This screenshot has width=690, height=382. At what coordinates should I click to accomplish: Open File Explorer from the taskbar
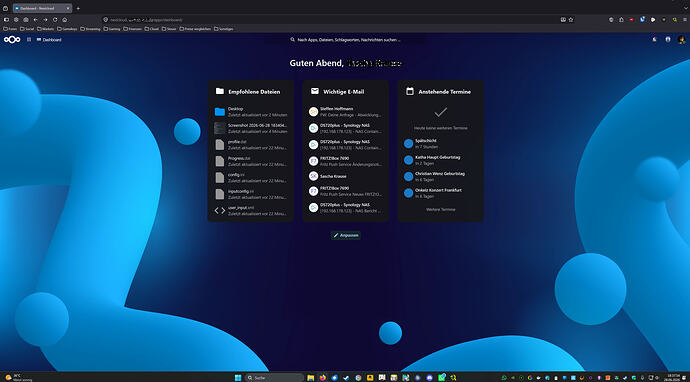coord(311,378)
